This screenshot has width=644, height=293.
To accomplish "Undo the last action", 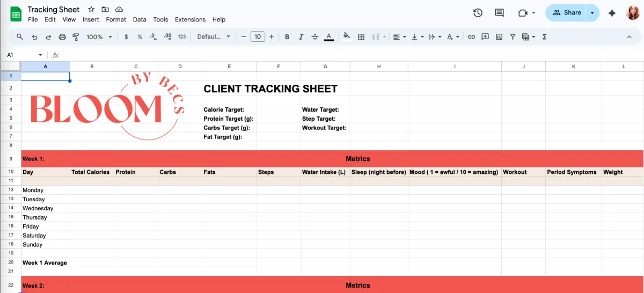I will 34,37.
